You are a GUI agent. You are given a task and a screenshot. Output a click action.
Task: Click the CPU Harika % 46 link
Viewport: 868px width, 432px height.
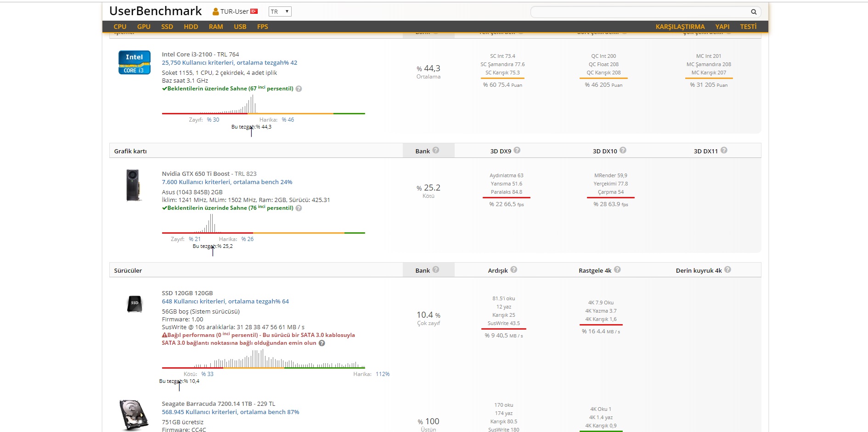pyautogui.click(x=288, y=120)
